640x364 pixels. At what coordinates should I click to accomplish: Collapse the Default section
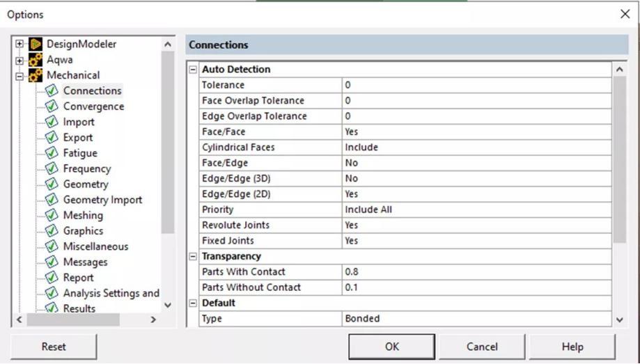[193, 303]
